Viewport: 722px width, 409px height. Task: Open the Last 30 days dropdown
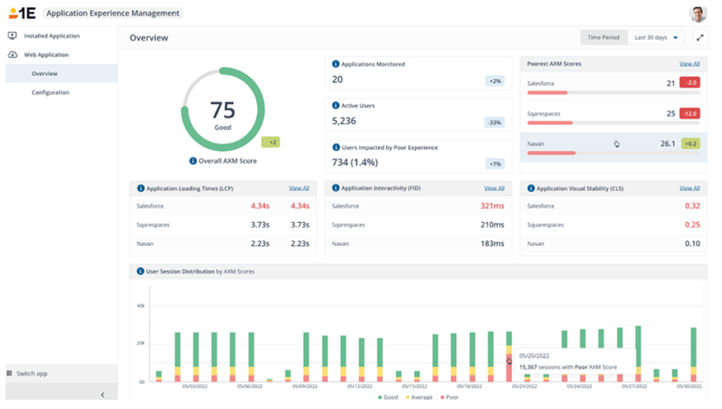point(657,38)
